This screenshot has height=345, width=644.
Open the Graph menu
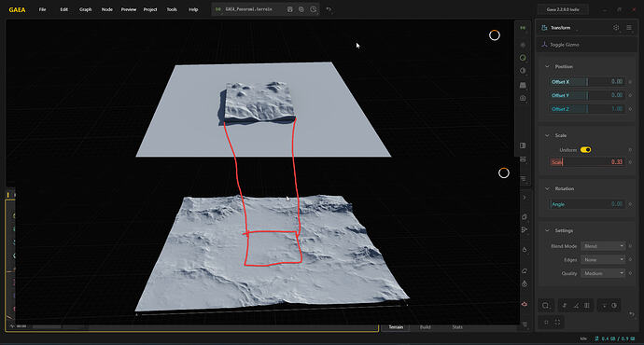[86, 9]
